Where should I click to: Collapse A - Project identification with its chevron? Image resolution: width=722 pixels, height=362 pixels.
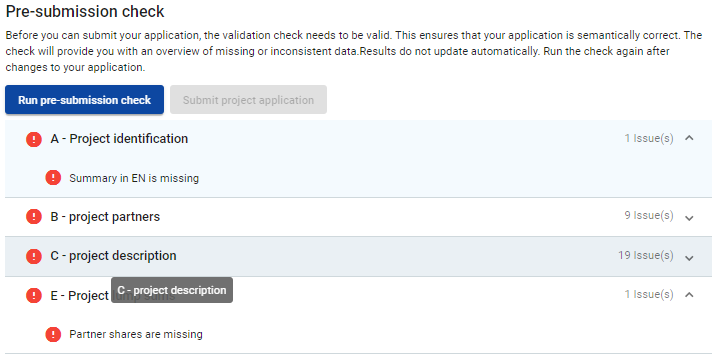[689, 138]
